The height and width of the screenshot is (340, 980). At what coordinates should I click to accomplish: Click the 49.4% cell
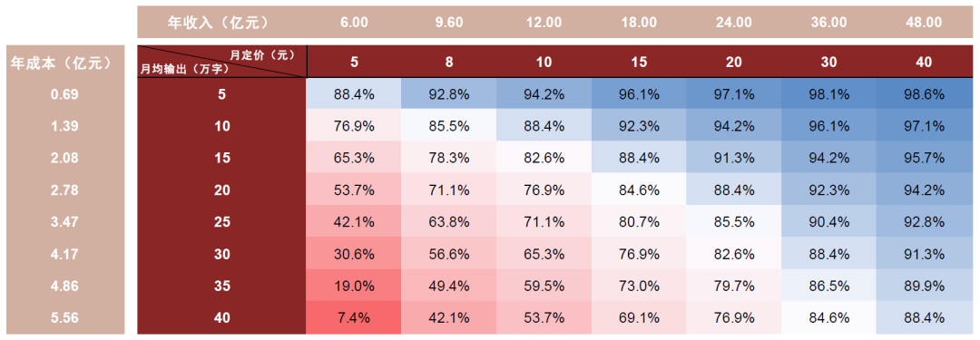(449, 287)
